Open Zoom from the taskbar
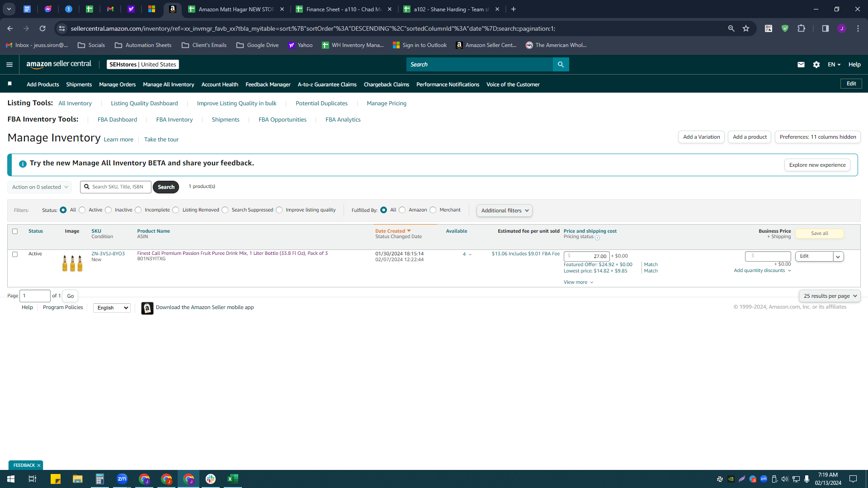The image size is (868, 488). click(122, 479)
